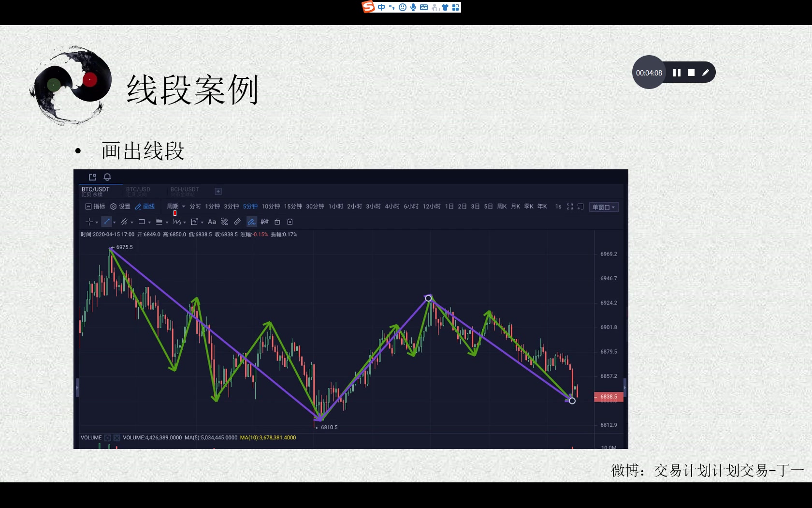Select the 12小时 timeframe
The height and width of the screenshot is (508, 812).
pos(432,207)
